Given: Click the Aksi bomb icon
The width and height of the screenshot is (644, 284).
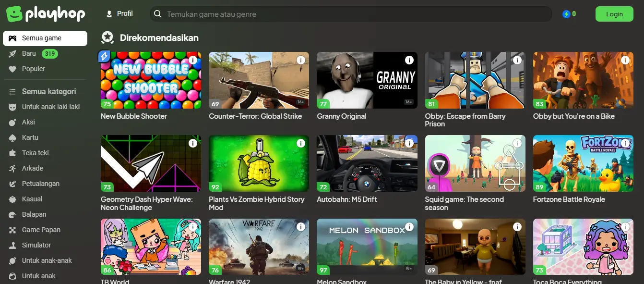Looking at the screenshot, I should 13,122.
